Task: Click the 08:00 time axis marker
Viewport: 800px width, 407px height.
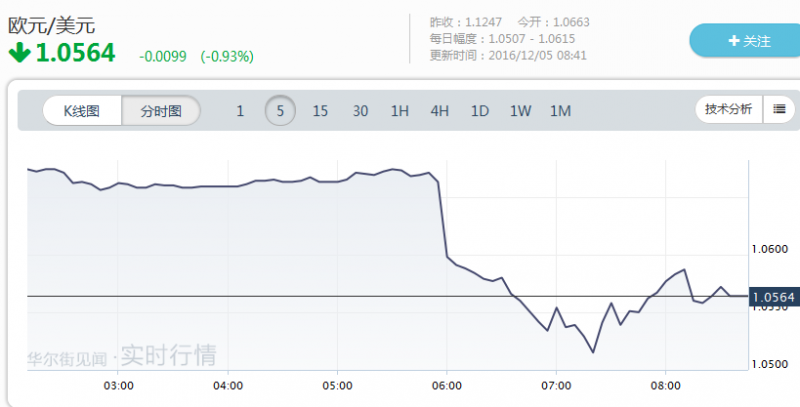Action: pos(665,385)
